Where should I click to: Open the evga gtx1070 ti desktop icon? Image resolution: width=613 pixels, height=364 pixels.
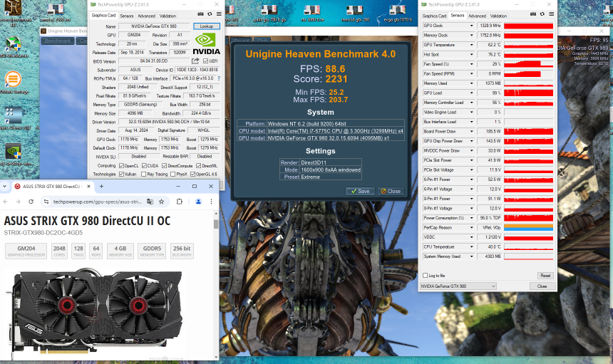click(x=398, y=13)
